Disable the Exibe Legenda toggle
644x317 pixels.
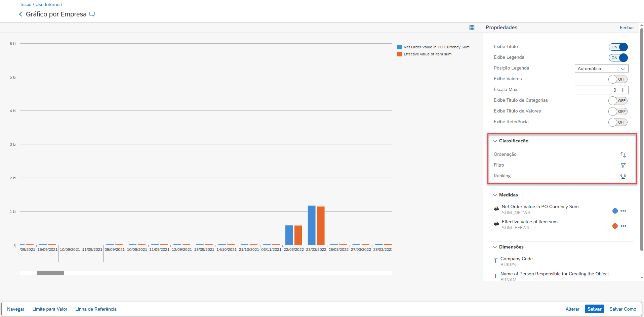point(618,58)
